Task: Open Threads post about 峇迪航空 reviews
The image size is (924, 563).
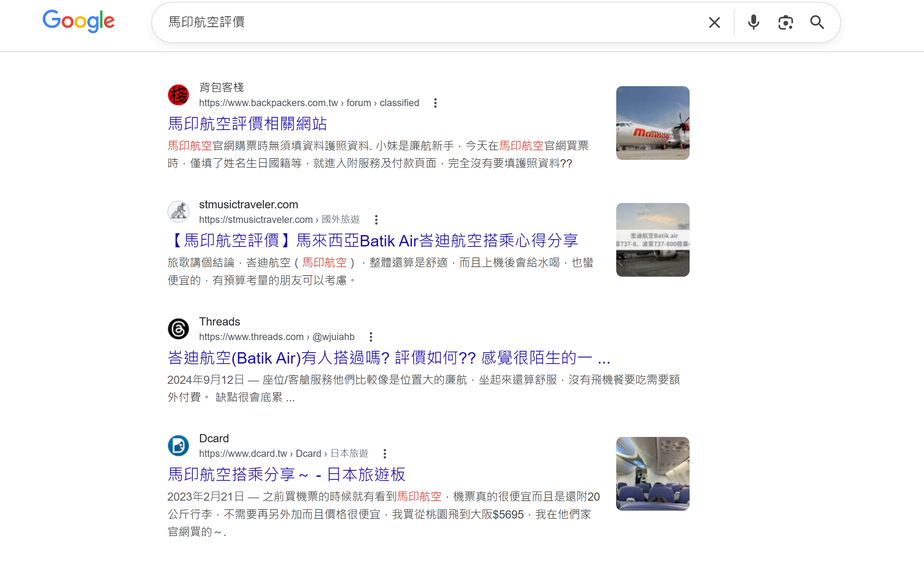Action: [389, 358]
